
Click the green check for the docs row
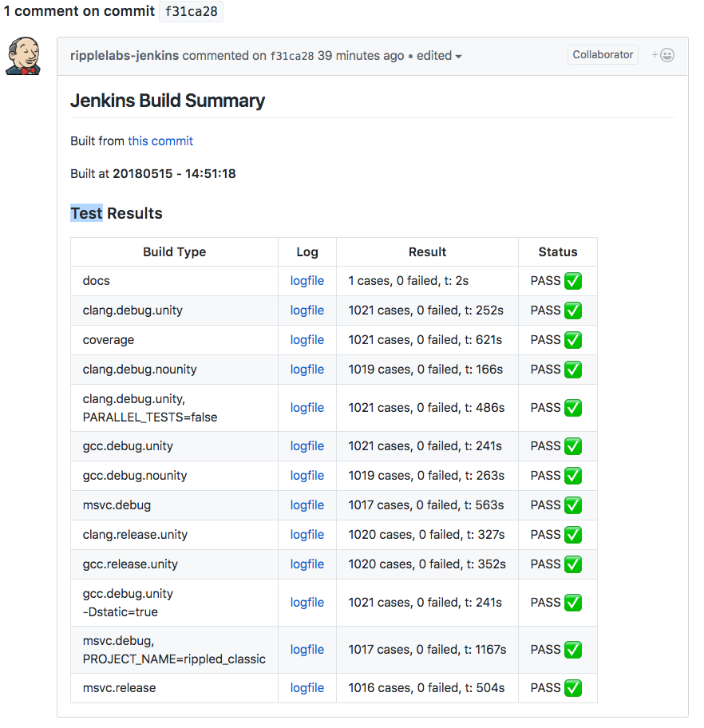(573, 281)
